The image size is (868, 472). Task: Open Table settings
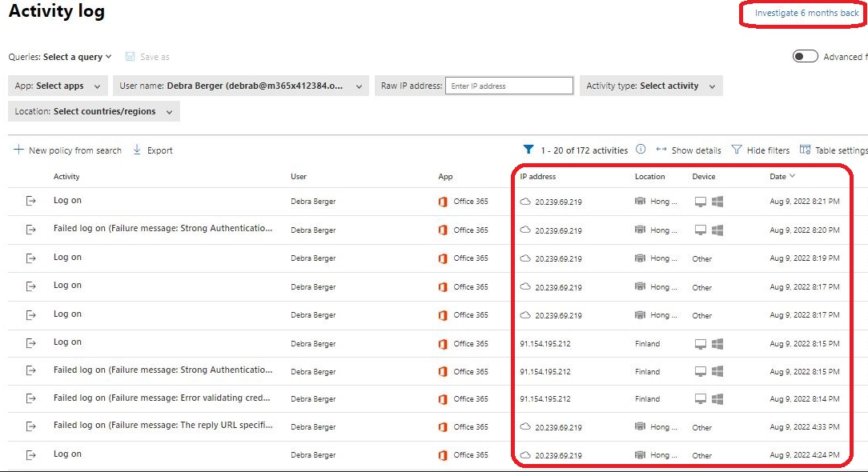click(x=834, y=150)
